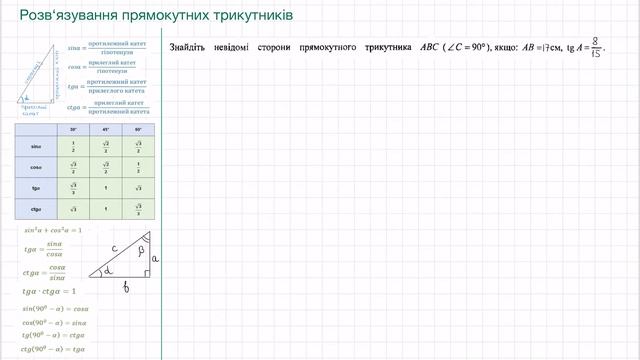This screenshot has height=360, width=640.
Task: Click the slide title "Розв'язування прямокутних трикутників"
Action: click(x=156, y=15)
